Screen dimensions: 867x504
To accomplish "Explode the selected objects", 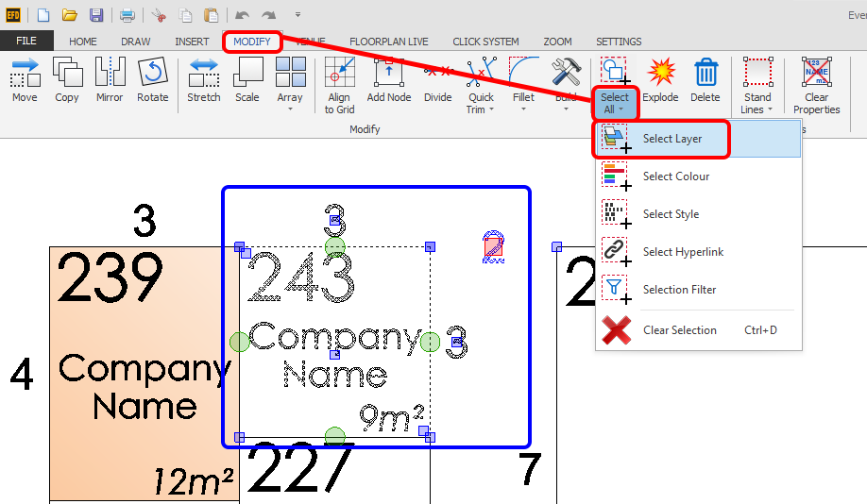I will [x=660, y=79].
